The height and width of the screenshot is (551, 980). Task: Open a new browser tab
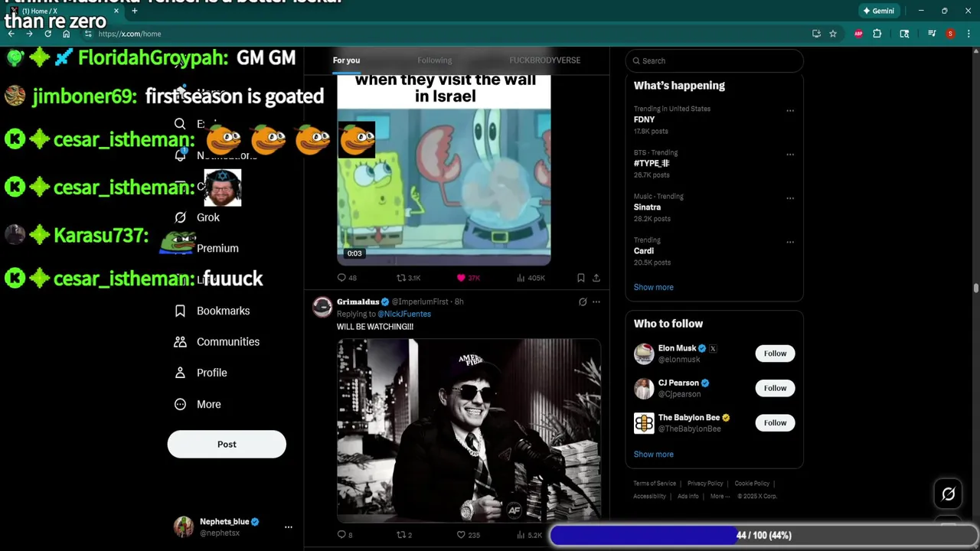[135, 11]
